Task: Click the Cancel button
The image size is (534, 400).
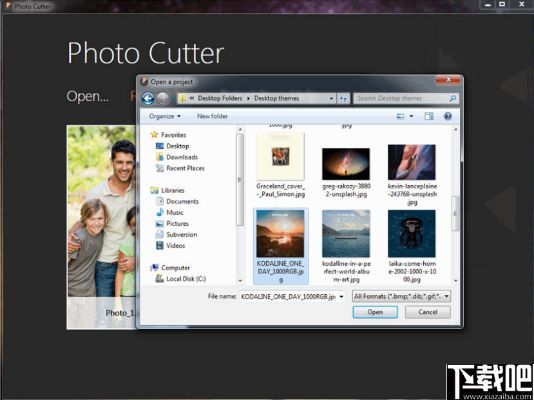Action: (x=428, y=312)
